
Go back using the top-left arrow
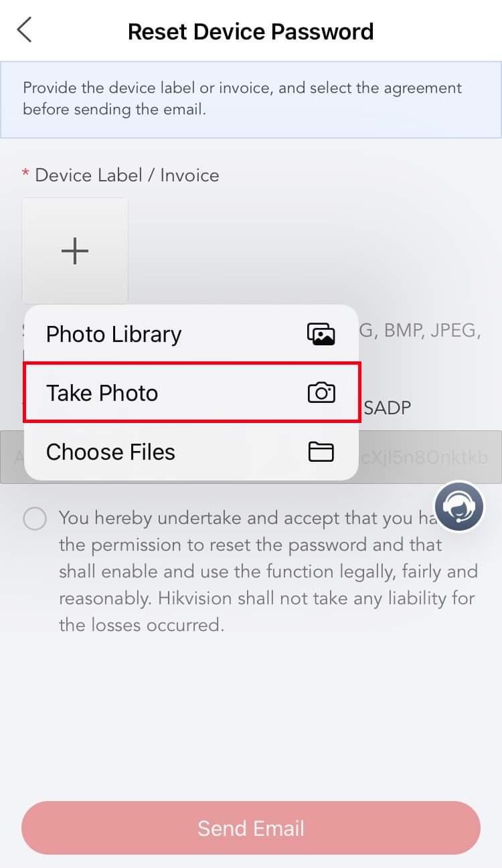click(x=25, y=31)
